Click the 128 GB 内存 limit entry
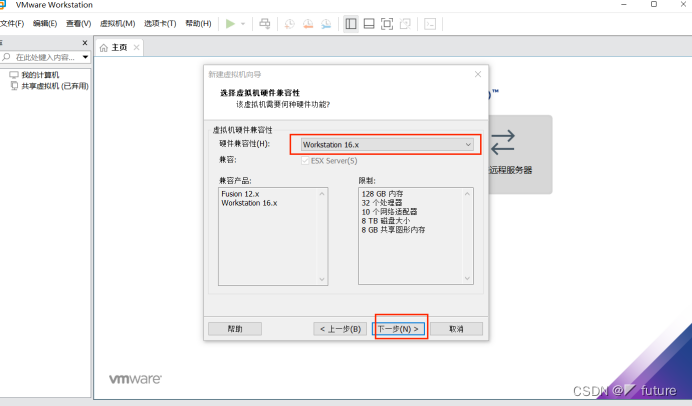This screenshot has width=692, height=406. [x=382, y=194]
